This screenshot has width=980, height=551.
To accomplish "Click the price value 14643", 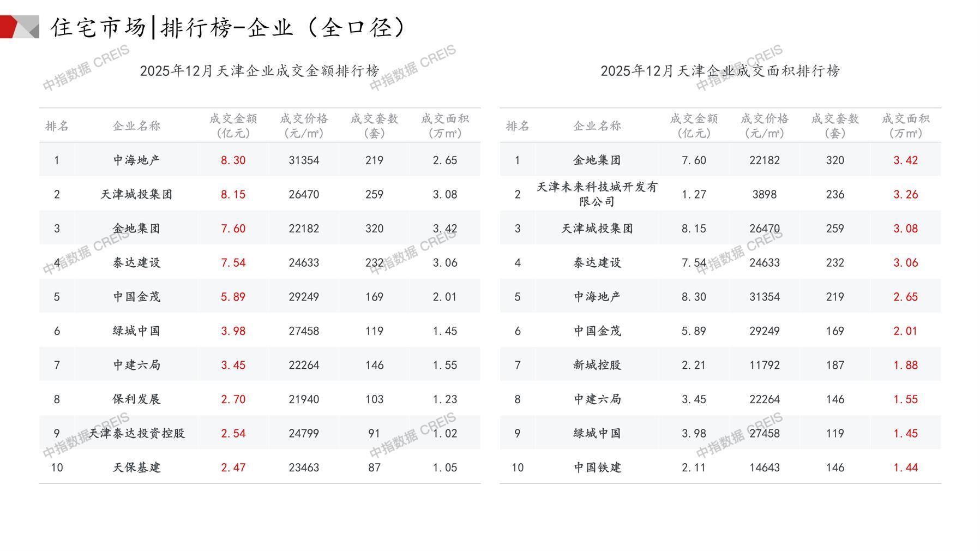I will 764,468.
